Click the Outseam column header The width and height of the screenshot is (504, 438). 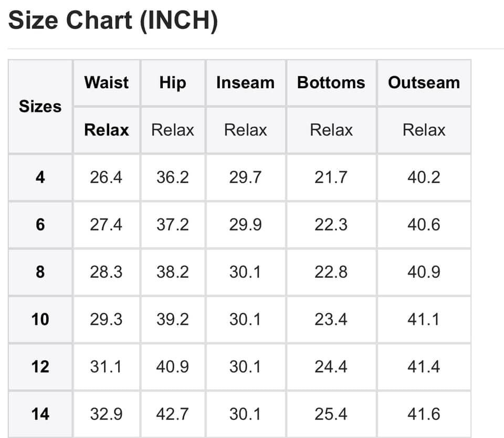point(424,82)
